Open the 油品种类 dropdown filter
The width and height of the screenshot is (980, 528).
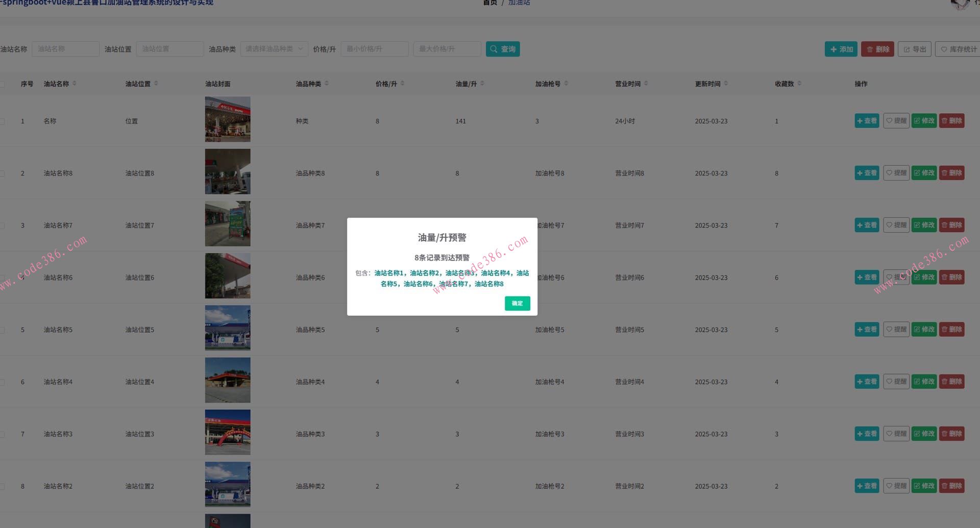(x=274, y=49)
